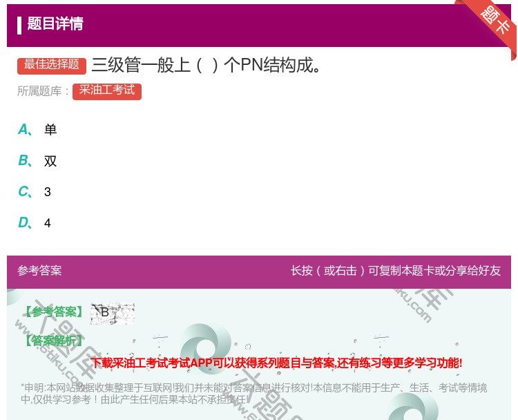This screenshot has height=420, width=518.
Task: Click the 最佳选择题 question type tag
Action: (52, 66)
